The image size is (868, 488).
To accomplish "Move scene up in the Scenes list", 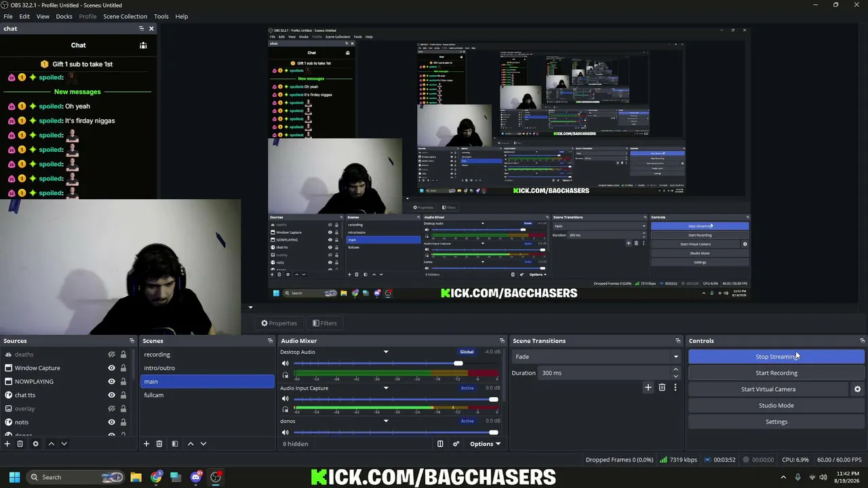I will click(x=191, y=444).
